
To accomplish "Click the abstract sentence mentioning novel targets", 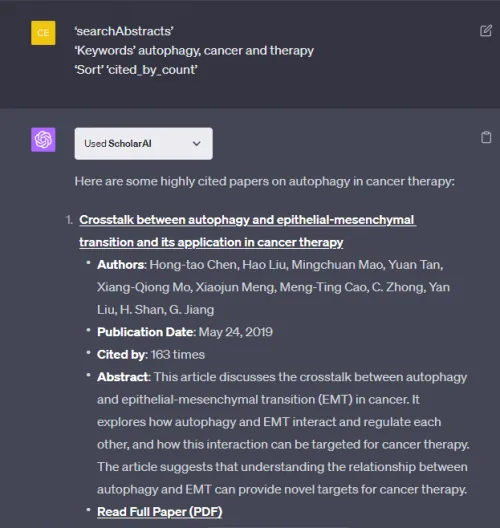I will pos(282,478).
